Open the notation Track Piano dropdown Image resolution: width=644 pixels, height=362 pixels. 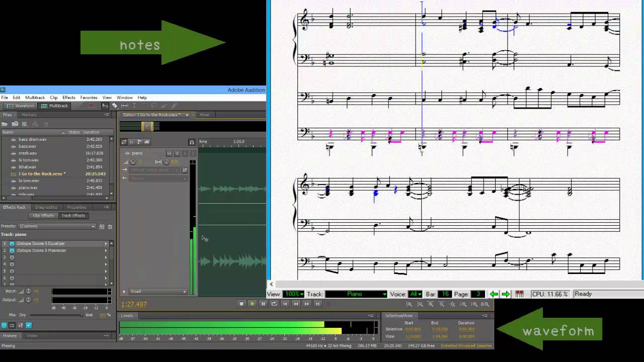(x=356, y=294)
